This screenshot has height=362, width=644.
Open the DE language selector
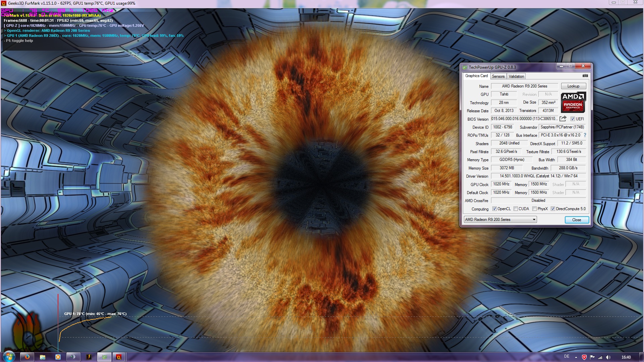click(x=567, y=357)
